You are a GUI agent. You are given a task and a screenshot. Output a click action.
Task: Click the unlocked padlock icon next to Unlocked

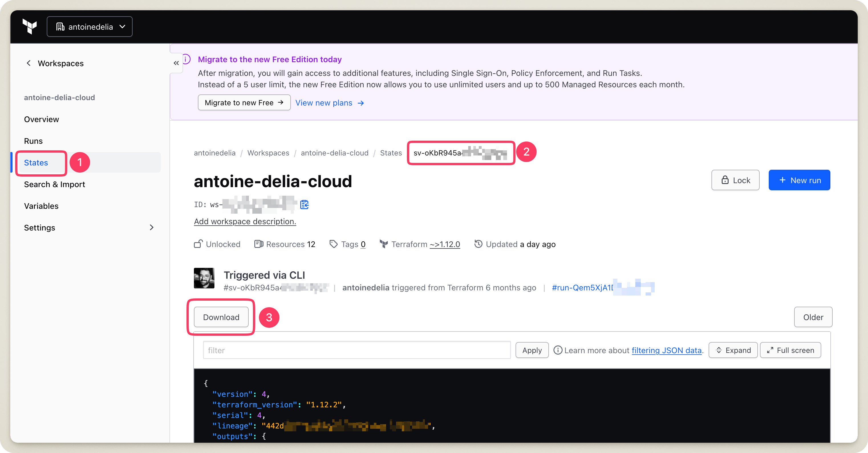point(198,244)
